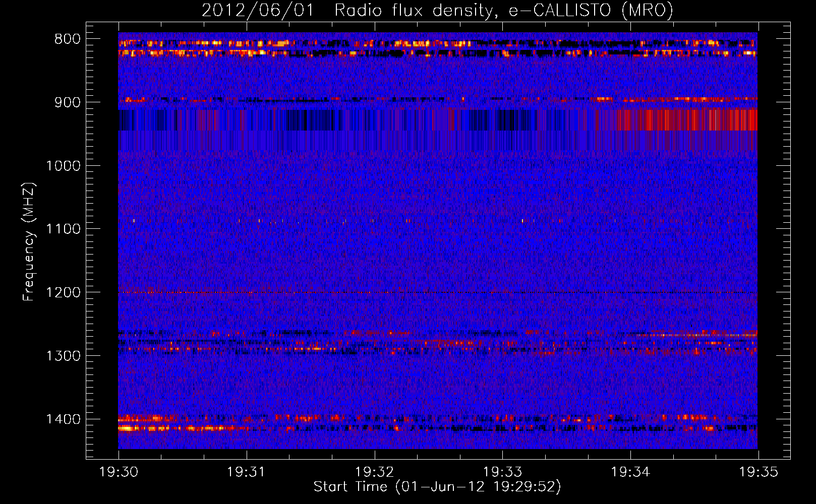Click the 1100 frequency tick label
This screenshot has height=504, width=816.
point(63,229)
